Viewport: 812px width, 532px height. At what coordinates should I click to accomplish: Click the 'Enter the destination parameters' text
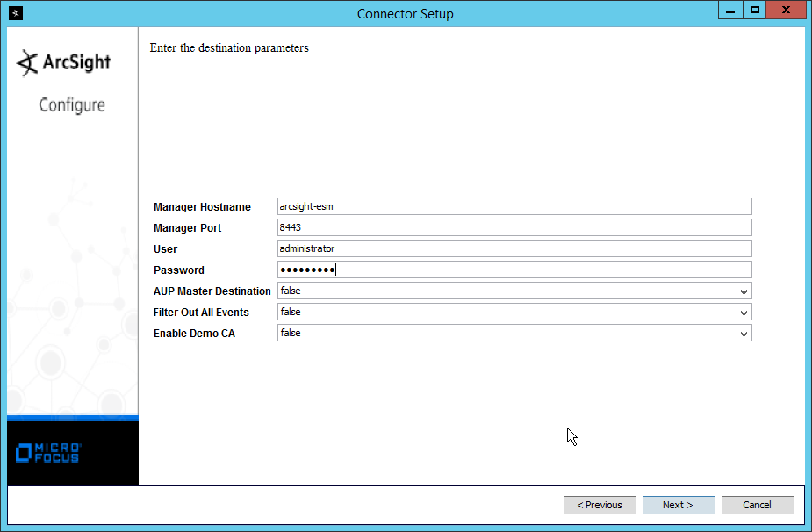pos(229,48)
